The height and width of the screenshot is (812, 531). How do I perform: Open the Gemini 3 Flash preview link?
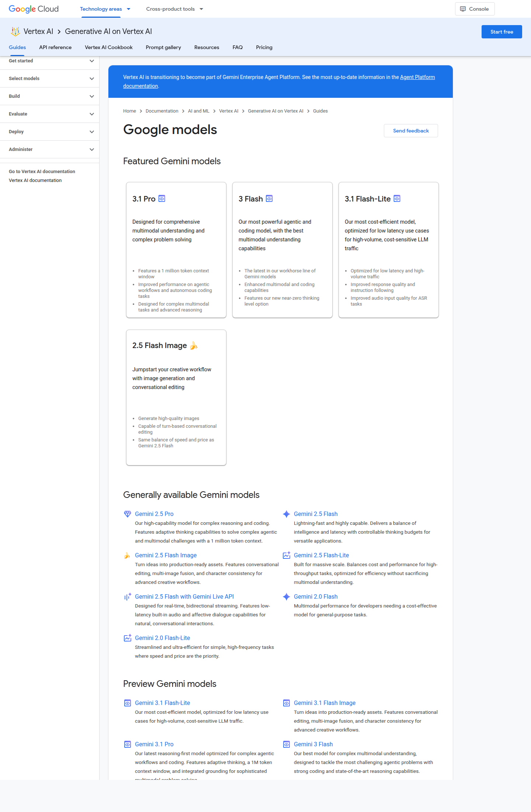(313, 744)
